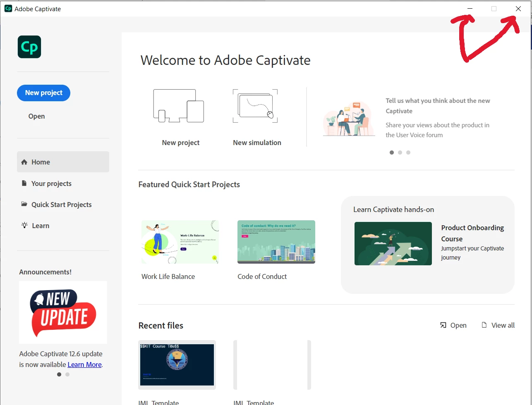
Task: Click 'Tell us what you think' heading
Action: click(x=438, y=106)
